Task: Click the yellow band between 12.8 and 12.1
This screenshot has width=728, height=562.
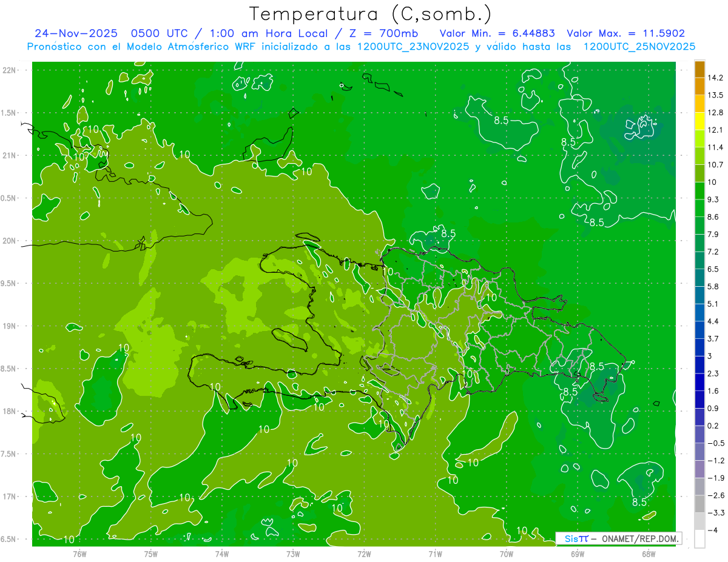Action: coord(699,121)
